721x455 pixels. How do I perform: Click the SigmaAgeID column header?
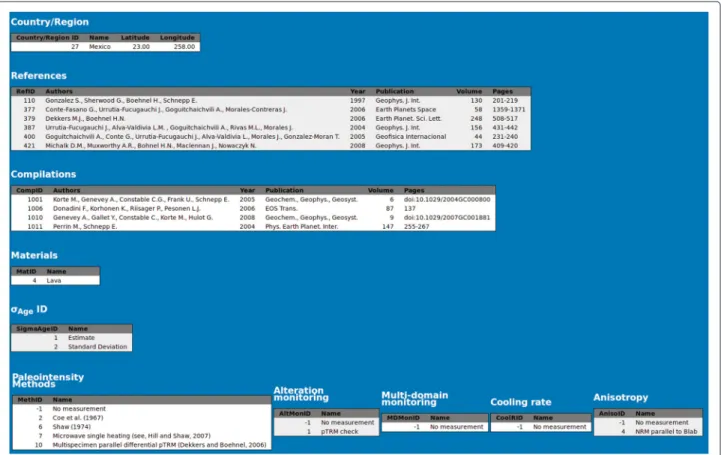click(x=37, y=329)
